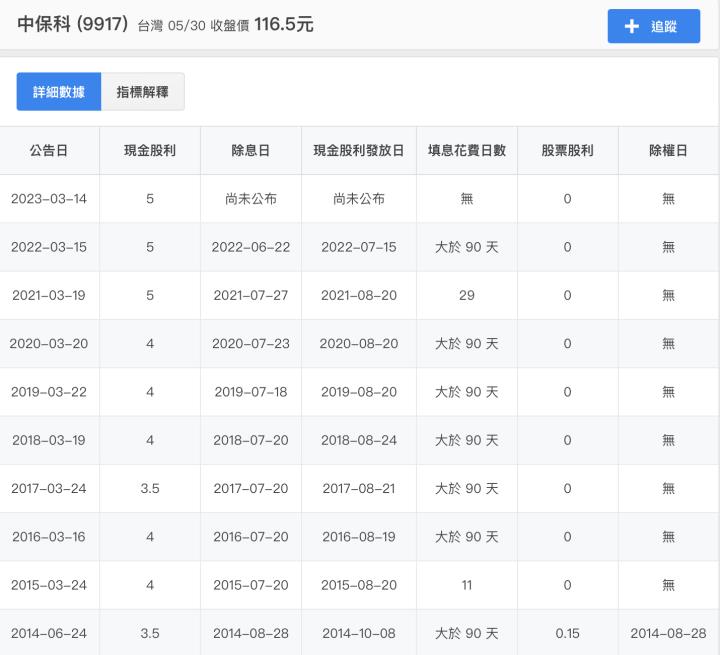
Task: Select the 股票股利 column header
Action: coord(567,151)
